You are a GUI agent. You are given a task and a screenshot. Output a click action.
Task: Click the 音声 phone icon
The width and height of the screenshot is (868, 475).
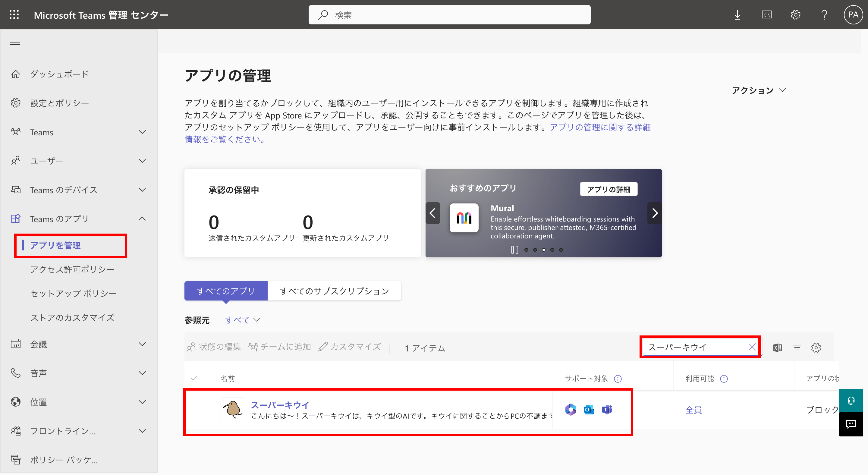coord(15,373)
